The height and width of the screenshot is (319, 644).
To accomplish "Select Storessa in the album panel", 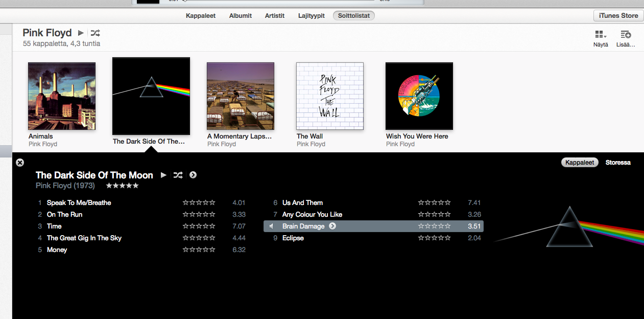I will (x=618, y=163).
